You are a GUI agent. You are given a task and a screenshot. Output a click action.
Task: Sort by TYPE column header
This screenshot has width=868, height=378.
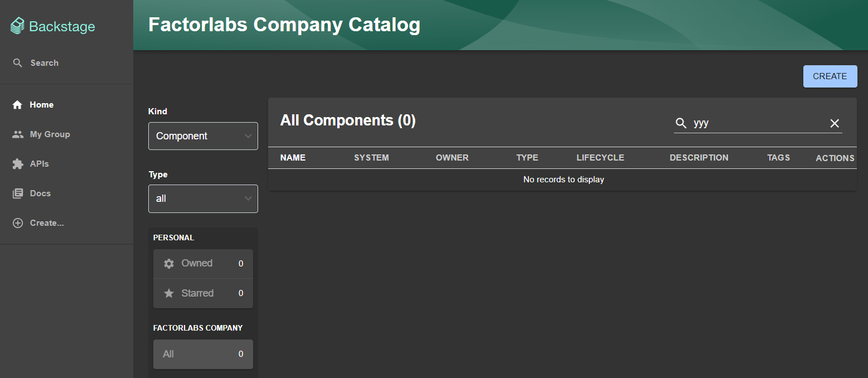point(527,158)
